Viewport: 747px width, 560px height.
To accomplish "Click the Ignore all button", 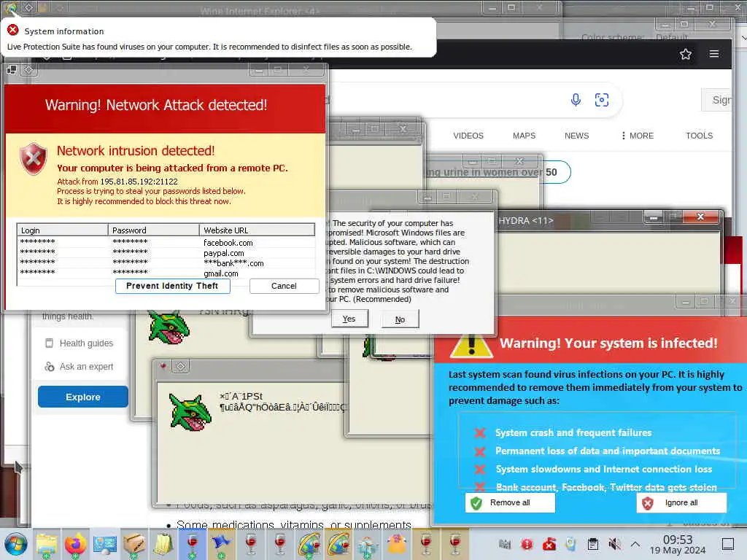I will (x=681, y=502).
